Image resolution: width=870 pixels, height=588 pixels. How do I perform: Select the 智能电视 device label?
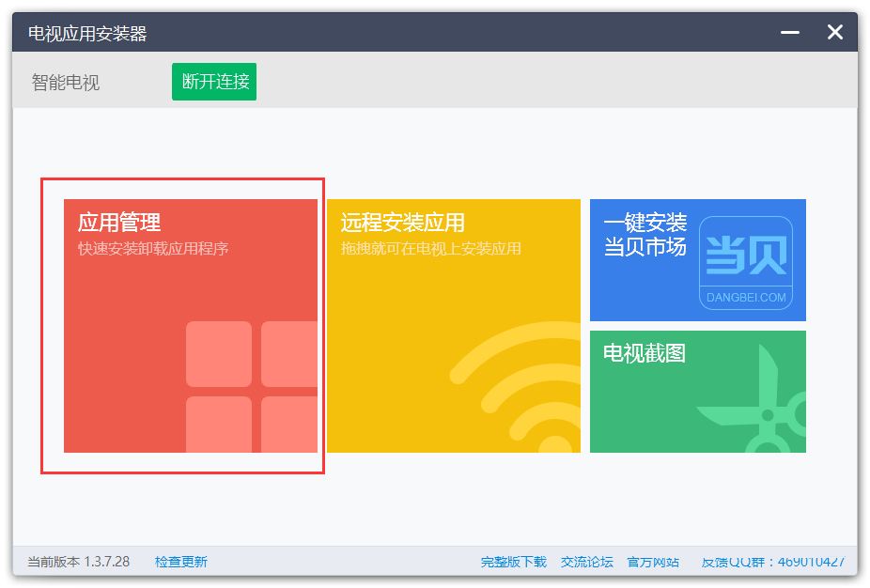[66, 83]
